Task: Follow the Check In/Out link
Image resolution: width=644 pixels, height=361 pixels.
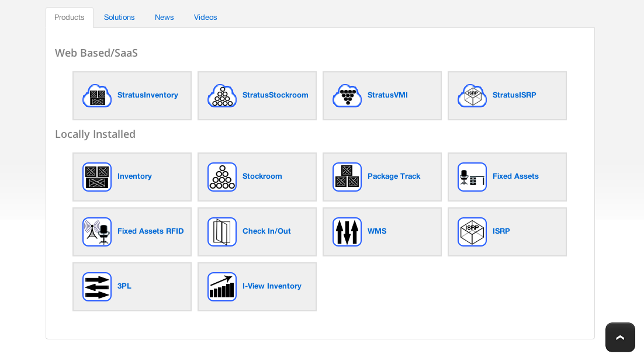Action: tap(266, 231)
